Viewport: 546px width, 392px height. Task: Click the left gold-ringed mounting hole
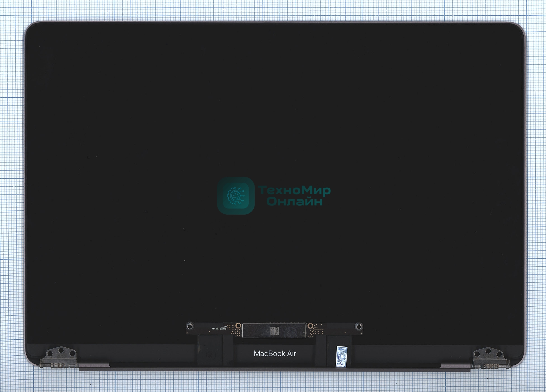coord(238,326)
